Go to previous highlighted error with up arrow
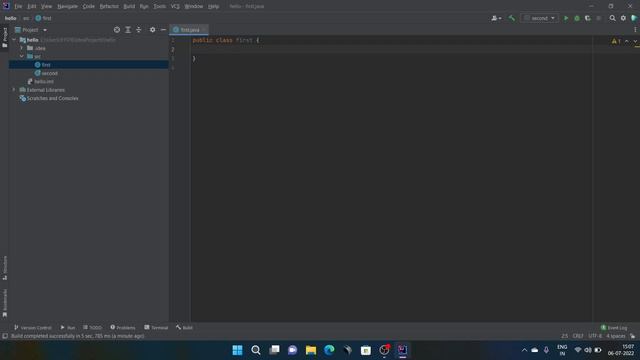This screenshot has height=360, width=640. pyautogui.click(x=627, y=41)
